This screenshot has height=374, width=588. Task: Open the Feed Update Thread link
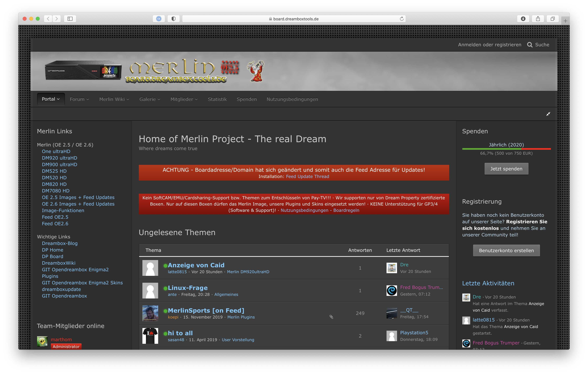(307, 176)
